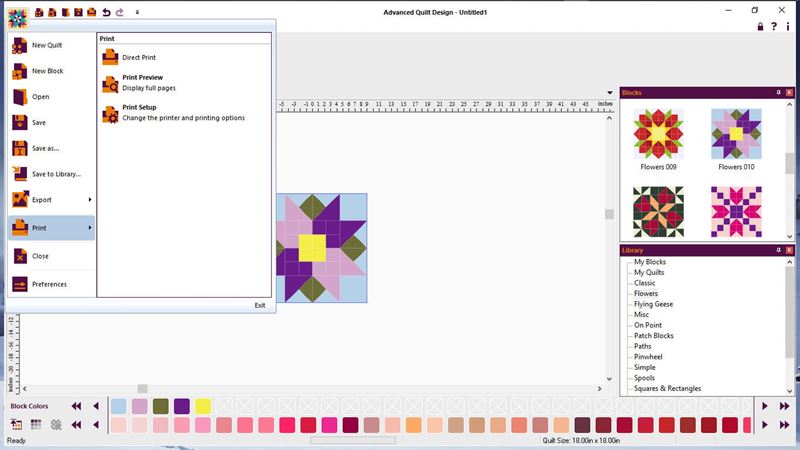Click the lock icon in top right

point(759,27)
